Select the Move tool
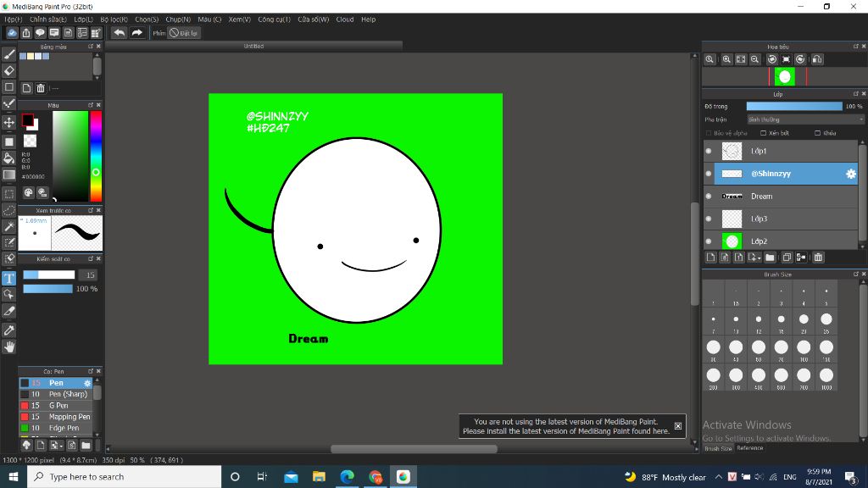The height and width of the screenshot is (488, 868). coord(8,122)
